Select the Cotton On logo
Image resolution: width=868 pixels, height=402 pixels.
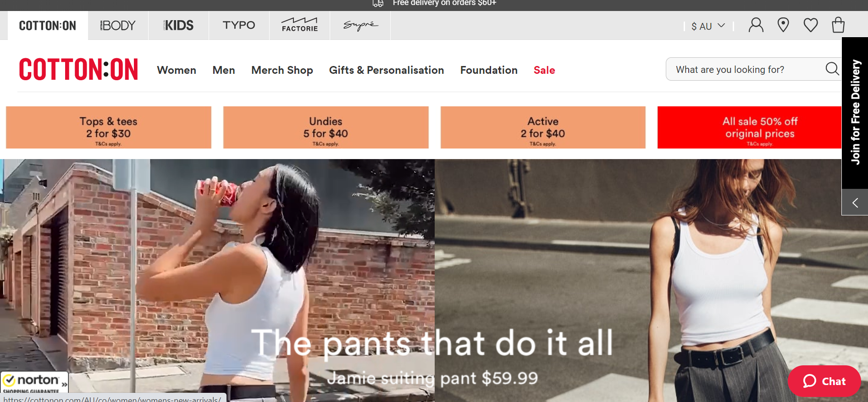[x=78, y=69]
